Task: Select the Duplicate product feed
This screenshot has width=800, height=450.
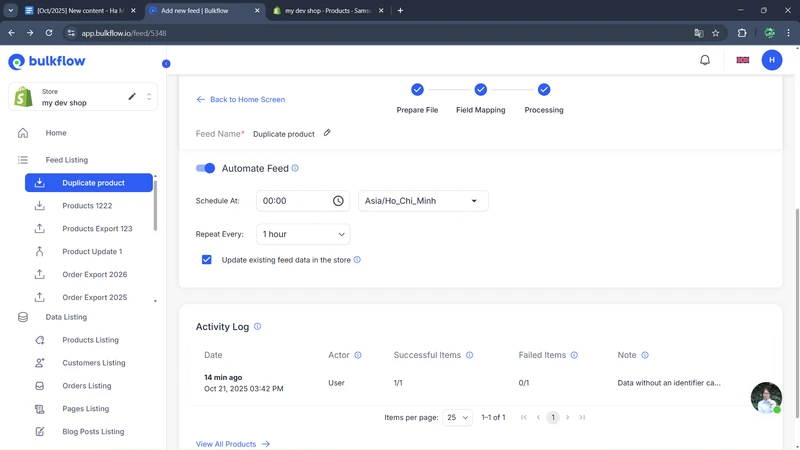Action: [89, 183]
